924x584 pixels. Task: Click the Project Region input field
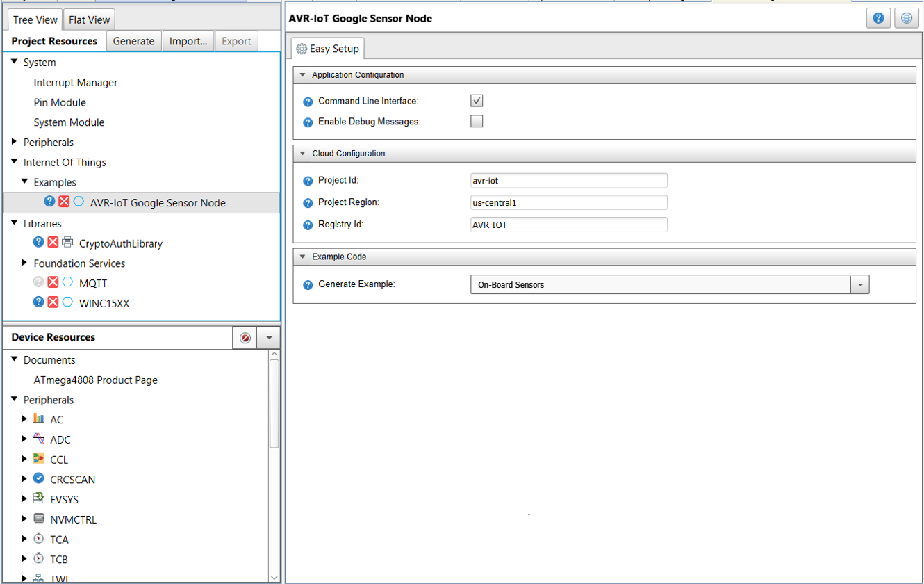point(568,202)
